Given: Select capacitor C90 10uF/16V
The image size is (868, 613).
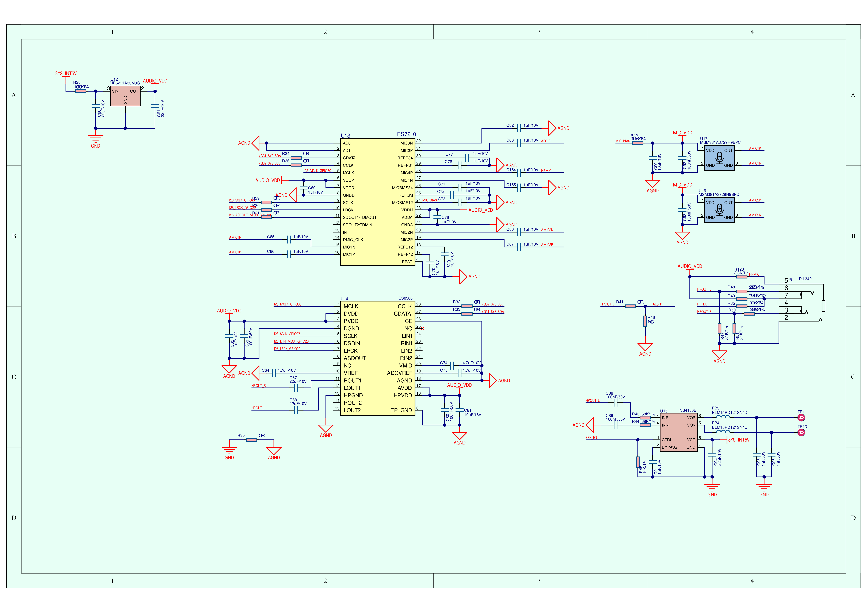Looking at the screenshot, I should click(x=652, y=158).
